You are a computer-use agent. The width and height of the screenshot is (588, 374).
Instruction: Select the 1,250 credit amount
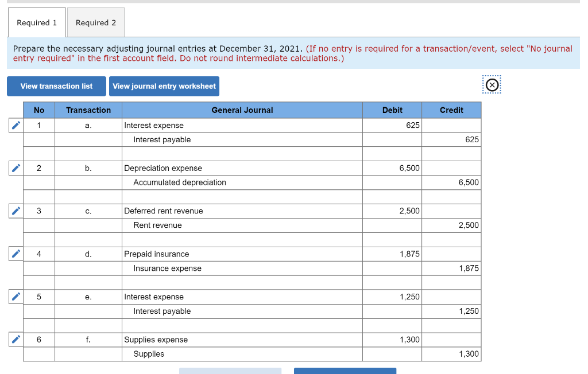(451, 311)
